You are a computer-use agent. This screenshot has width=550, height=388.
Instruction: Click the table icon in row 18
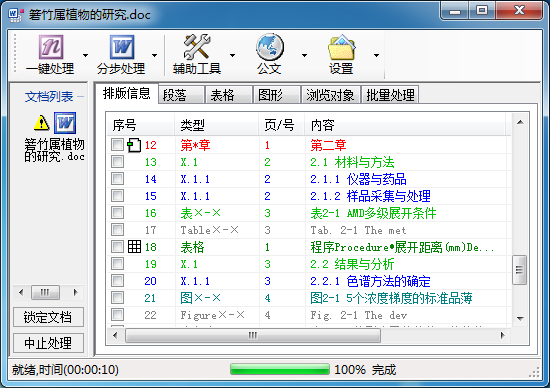[x=134, y=247]
